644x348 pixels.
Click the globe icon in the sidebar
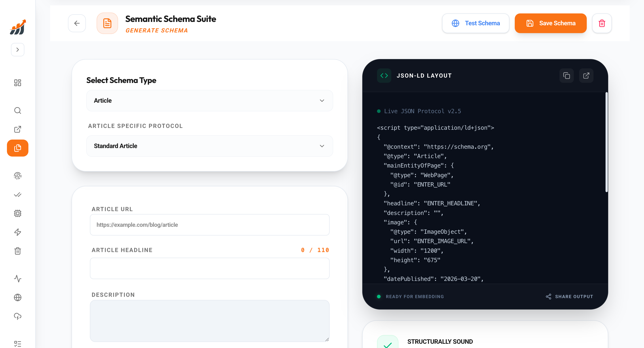(17, 297)
